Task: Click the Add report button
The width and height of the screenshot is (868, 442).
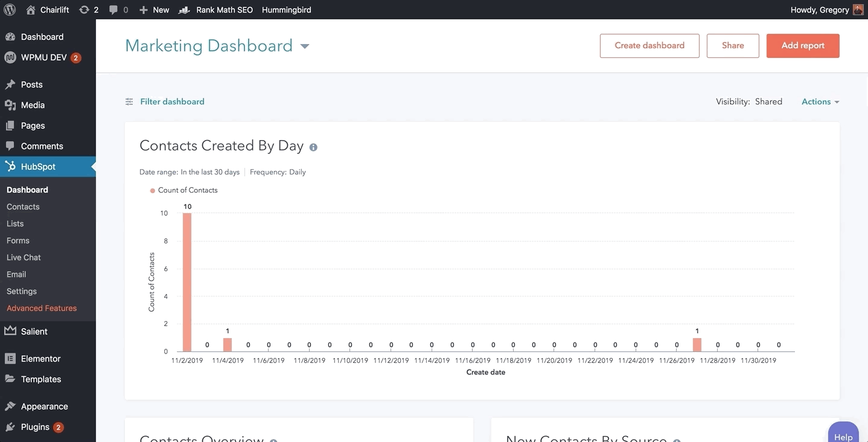Action: [803, 46]
